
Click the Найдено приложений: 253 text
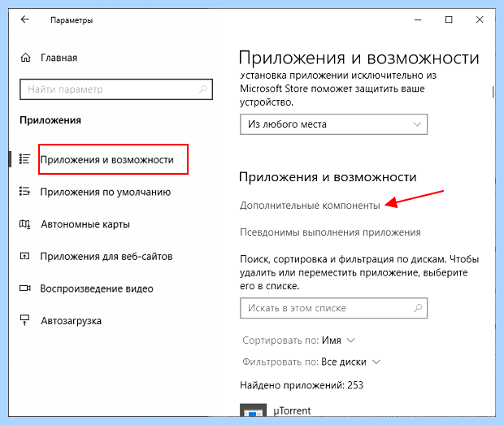[302, 385]
